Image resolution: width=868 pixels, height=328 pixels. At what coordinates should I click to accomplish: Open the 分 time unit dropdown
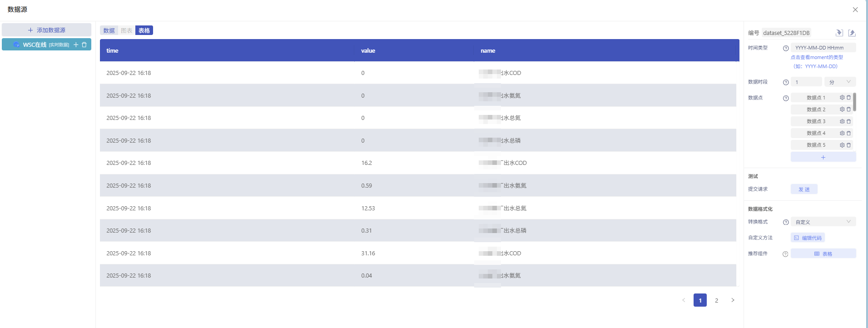coord(840,82)
